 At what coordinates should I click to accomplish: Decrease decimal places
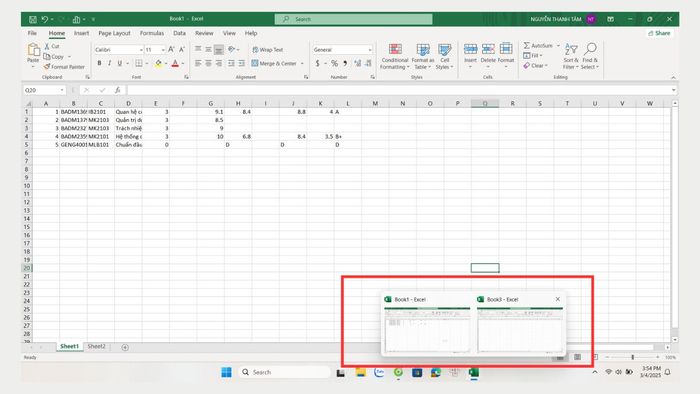pyautogui.click(x=368, y=63)
